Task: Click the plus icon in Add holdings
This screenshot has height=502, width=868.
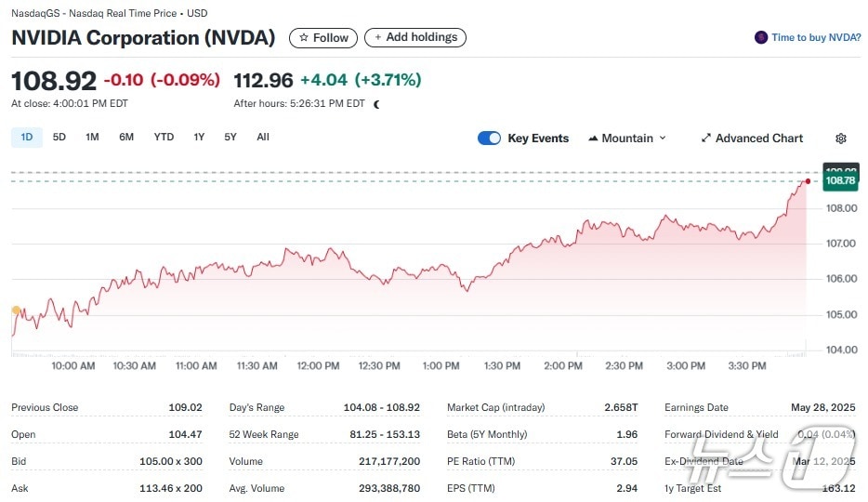Action: pos(377,37)
